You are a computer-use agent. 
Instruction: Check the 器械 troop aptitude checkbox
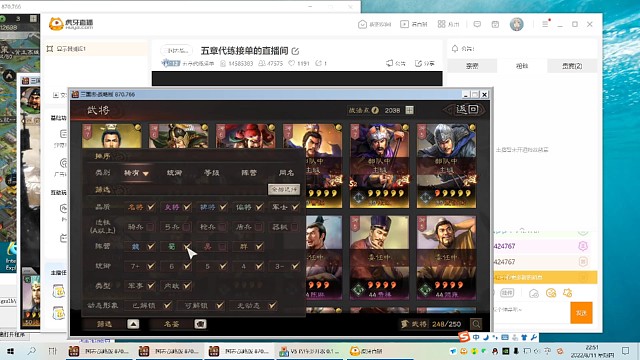point(295,227)
